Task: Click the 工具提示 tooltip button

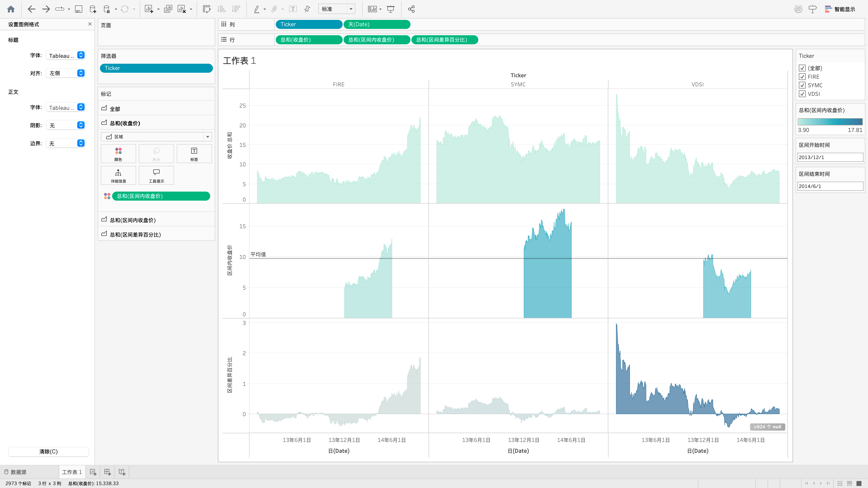Action: pyautogui.click(x=156, y=176)
